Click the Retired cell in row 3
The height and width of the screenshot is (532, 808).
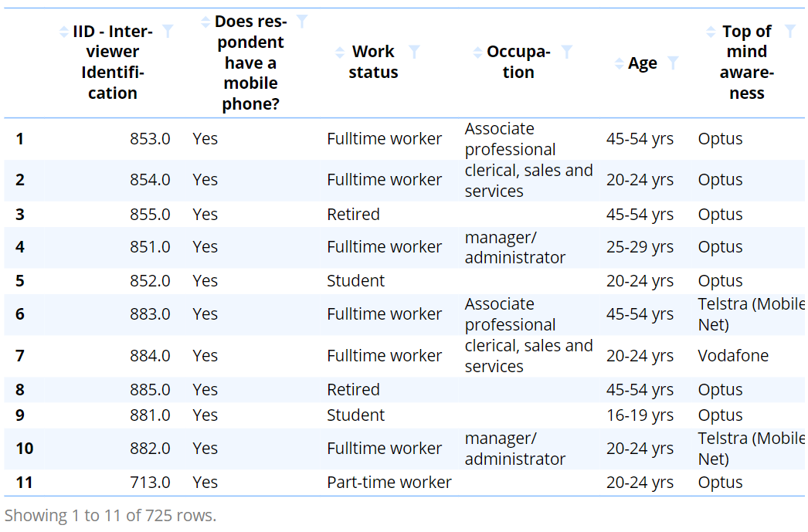(353, 215)
